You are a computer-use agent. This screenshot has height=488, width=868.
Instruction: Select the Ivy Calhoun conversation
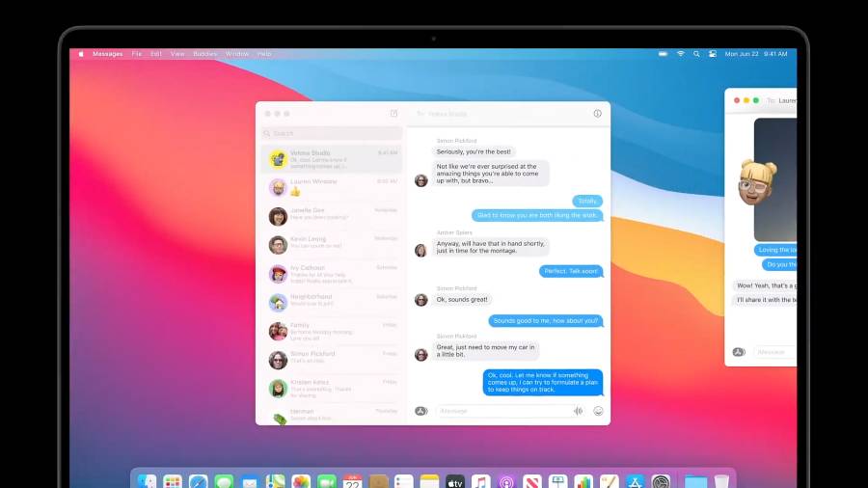coord(332,273)
